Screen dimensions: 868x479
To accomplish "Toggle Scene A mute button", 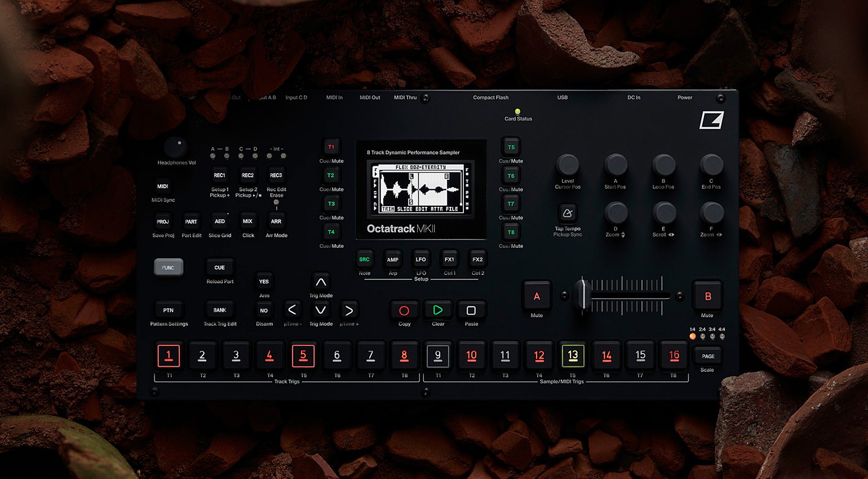I will point(537,296).
